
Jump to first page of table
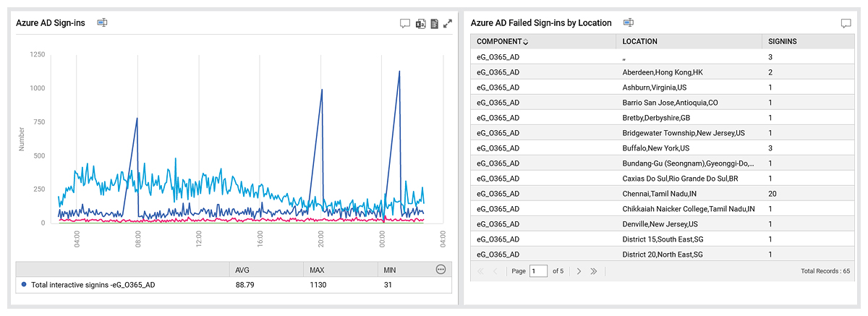(480, 271)
